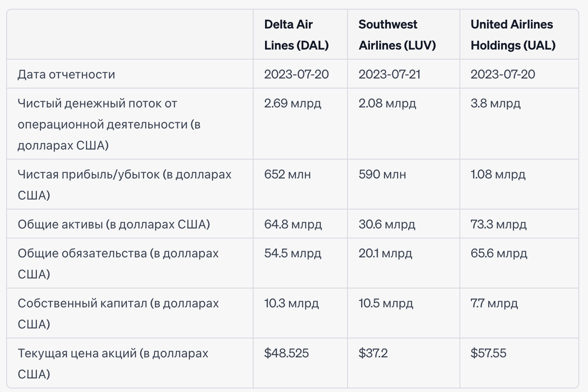Click Southwest's reporting date 2023-07-21

[390, 74]
